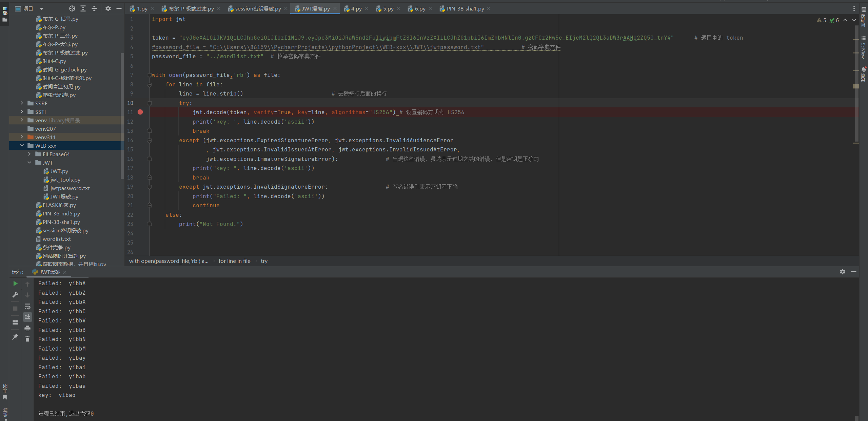Expand the SSRF folder
Screen dimensions: 868x421
pos(22,103)
